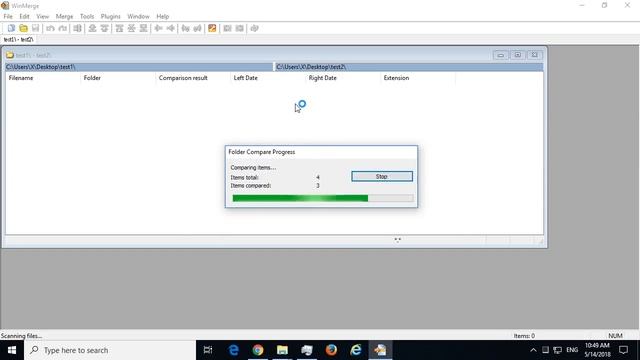Open the Window menu
Screen dimensions: 640x360
pyautogui.click(x=138, y=16)
